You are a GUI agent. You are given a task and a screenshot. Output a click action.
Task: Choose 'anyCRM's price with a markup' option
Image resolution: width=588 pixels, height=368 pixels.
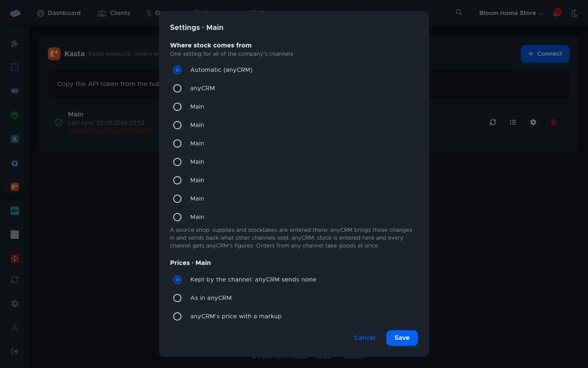click(x=177, y=316)
